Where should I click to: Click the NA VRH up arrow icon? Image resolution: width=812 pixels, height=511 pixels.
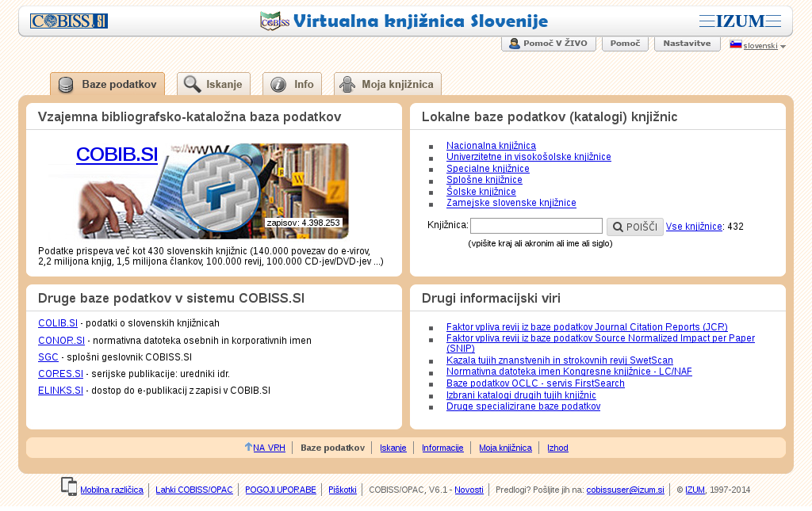248,447
